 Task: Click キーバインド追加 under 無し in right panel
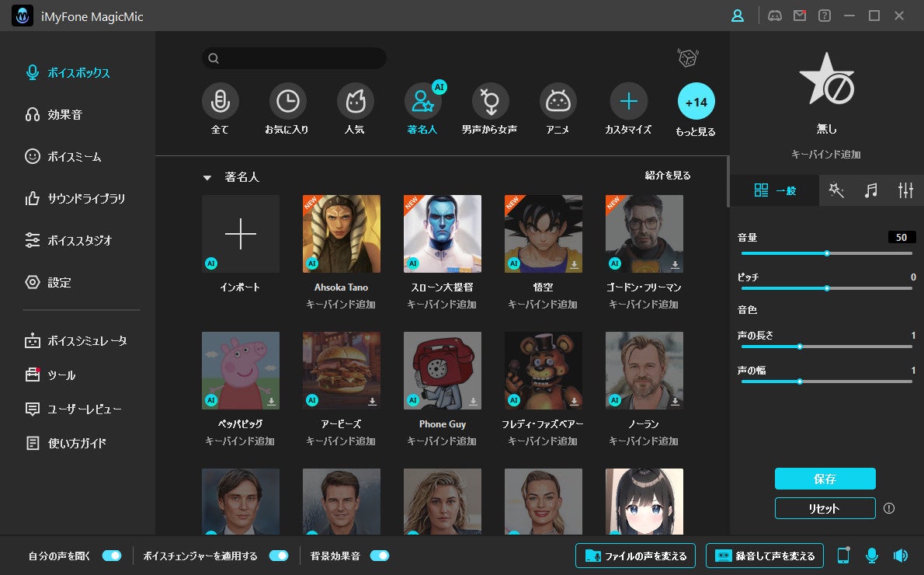coord(825,155)
